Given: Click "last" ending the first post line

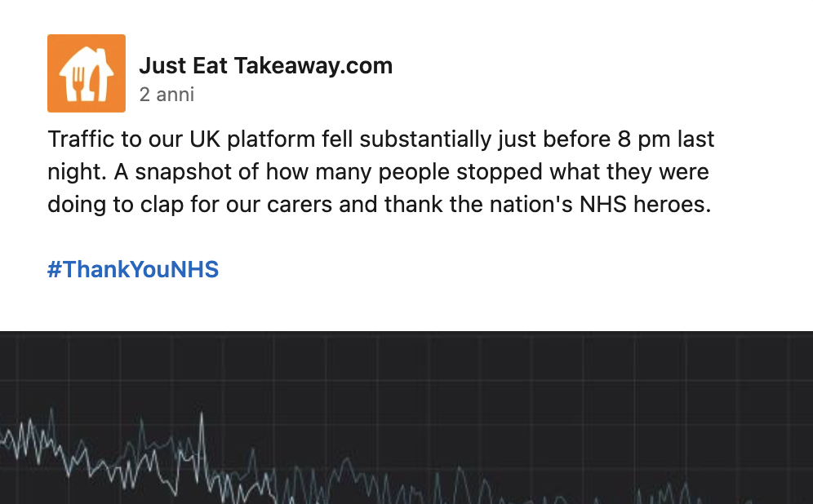Looking at the screenshot, I should pos(696,139).
